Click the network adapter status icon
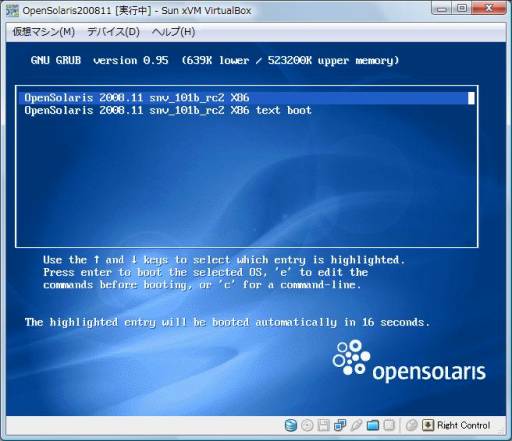512x441 pixels. coord(340,425)
